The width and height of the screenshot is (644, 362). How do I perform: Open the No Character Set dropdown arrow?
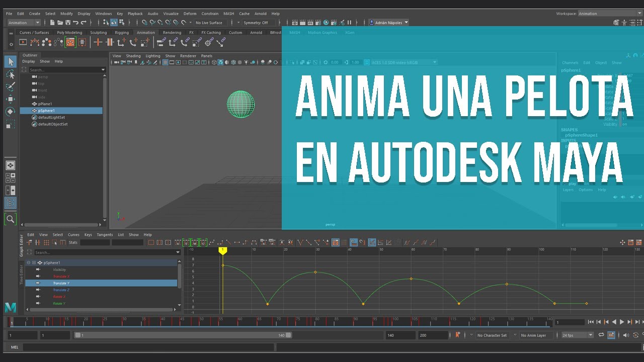tap(471, 335)
